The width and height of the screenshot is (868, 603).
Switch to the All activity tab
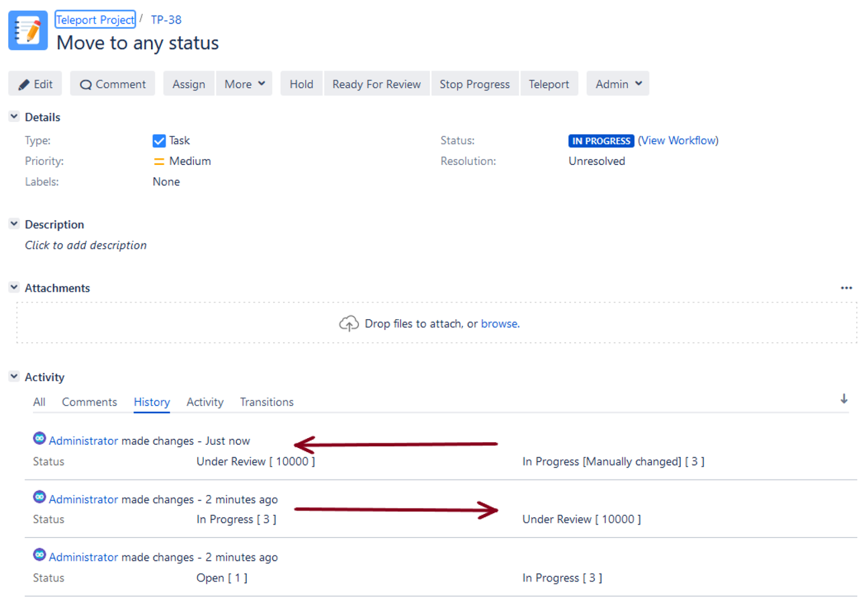pos(39,402)
